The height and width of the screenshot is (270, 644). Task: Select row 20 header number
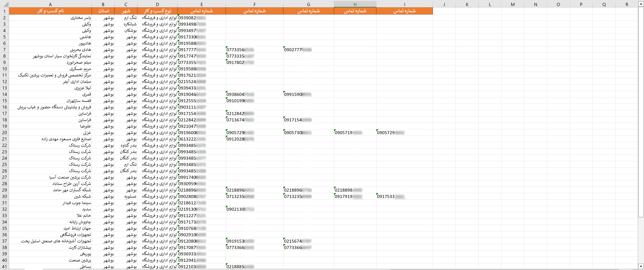[5, 133]
